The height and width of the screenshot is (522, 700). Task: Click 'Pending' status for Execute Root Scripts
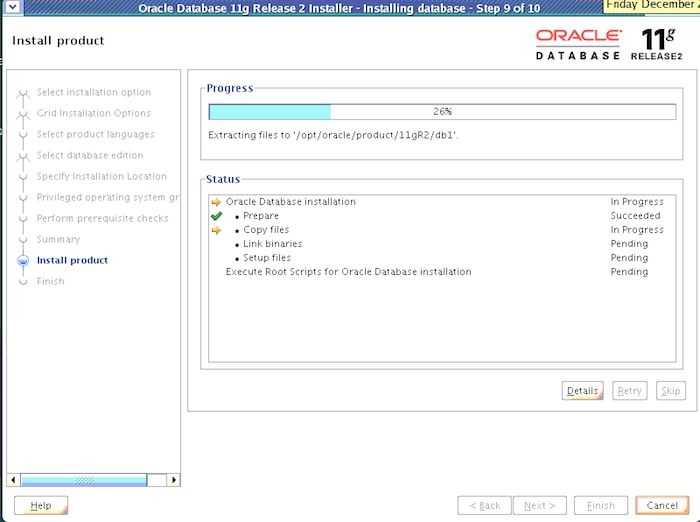[629, 272]
